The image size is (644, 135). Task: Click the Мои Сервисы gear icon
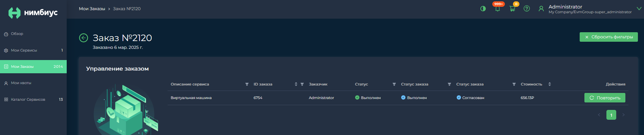(x=6, y=50)
